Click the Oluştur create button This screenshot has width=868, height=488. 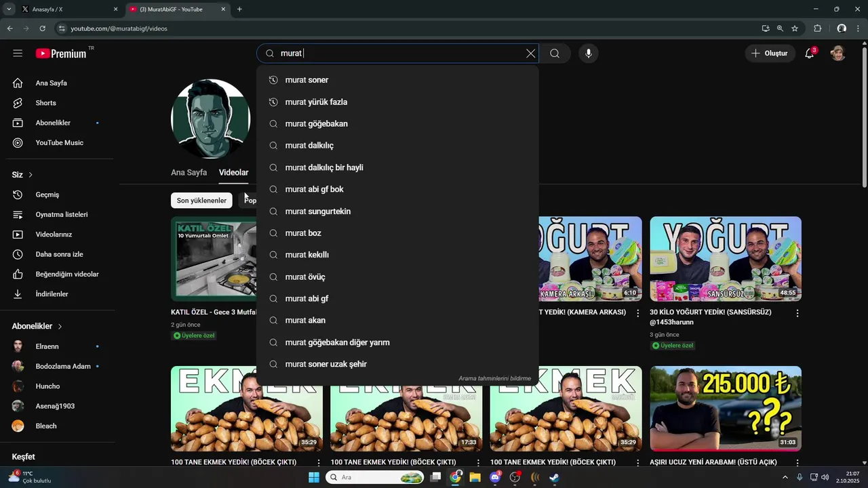(770, 54)
